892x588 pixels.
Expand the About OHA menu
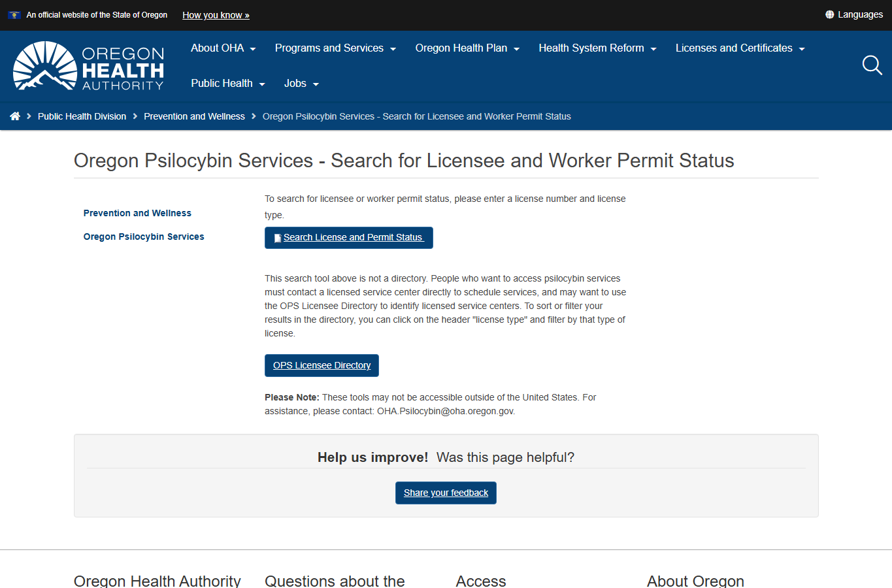[x=223, y=48]
